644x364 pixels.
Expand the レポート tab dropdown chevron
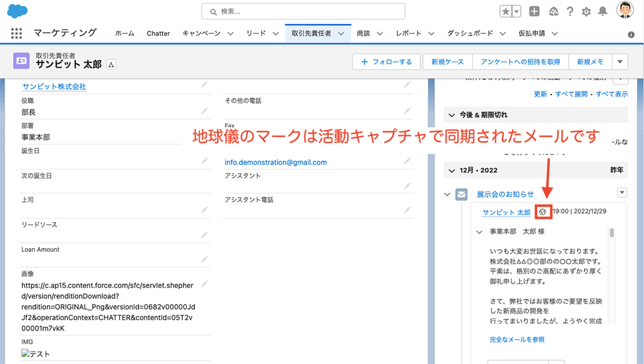point(431,34)
